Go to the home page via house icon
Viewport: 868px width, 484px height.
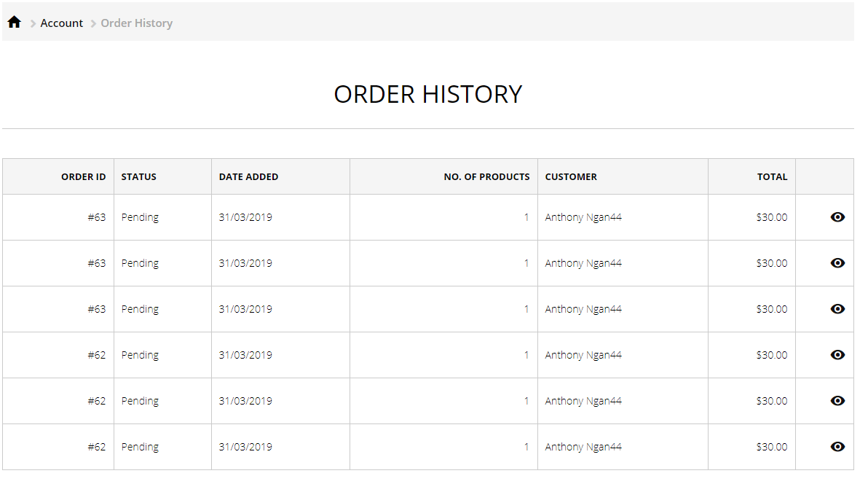15,22
